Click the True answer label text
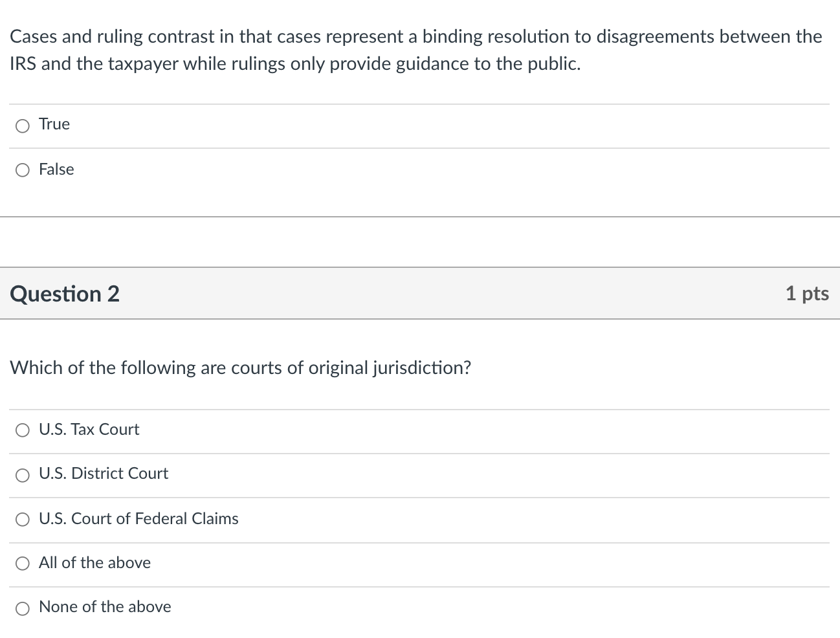Image resolution: width=840 pixels, height=638 pixels. [x=54, y=124]
